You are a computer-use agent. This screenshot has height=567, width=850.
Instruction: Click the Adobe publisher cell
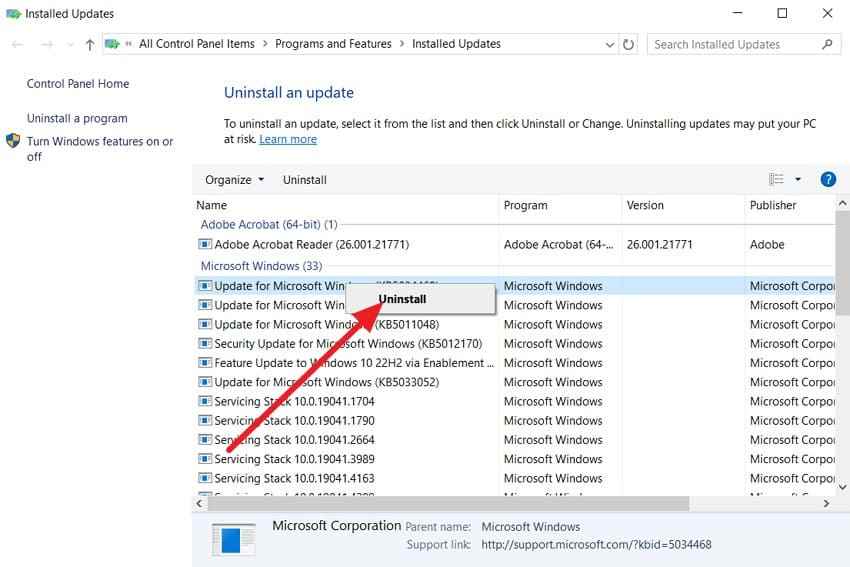point(767,244)
